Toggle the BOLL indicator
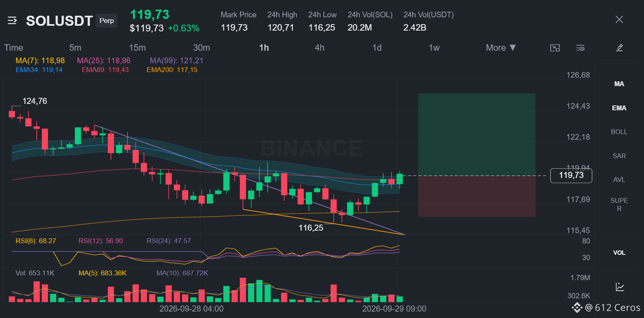 pos(619,132)
